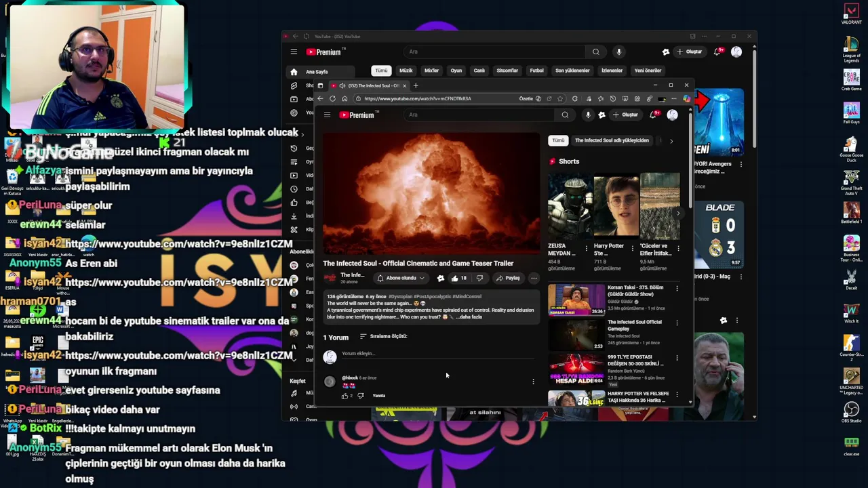The width and height of the screenshot is (868, 488).
Task: Click search magnifier icon in front window
Action: point(565,115)
